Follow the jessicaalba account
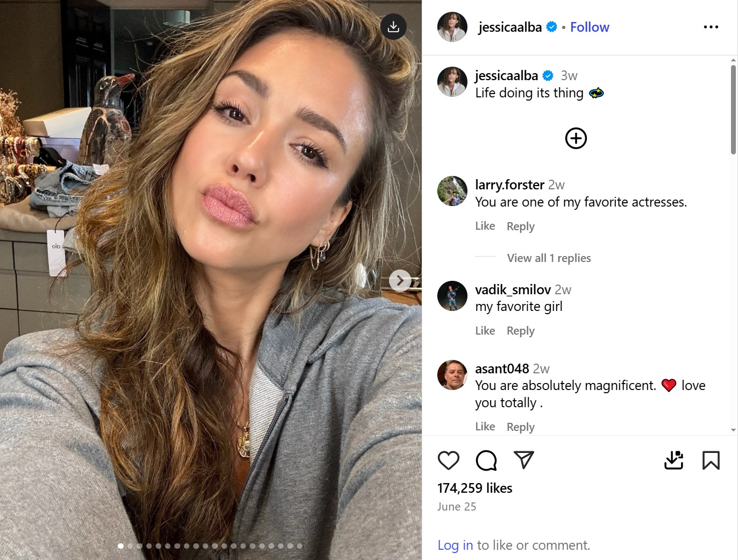 coord(590,27)
